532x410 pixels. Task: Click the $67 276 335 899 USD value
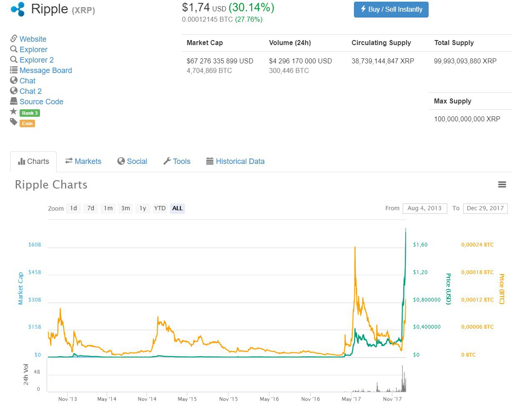(x=220, y=61)
